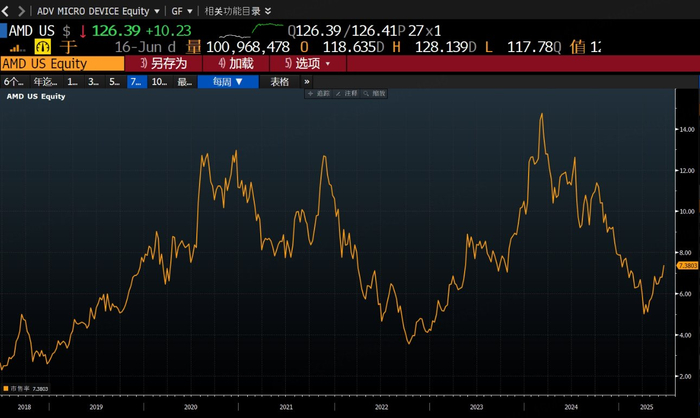
Task: Click the 14.00 y-axis label
Action: pos(688,130)
